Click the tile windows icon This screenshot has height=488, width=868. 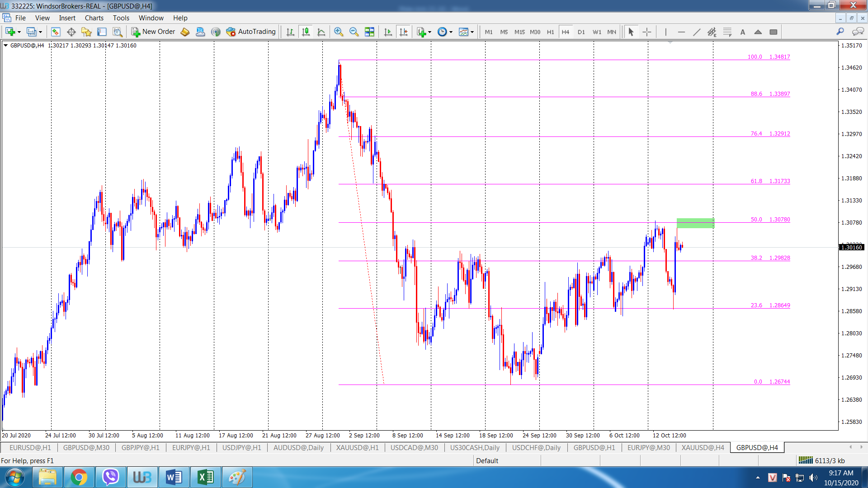pos(369,32)
